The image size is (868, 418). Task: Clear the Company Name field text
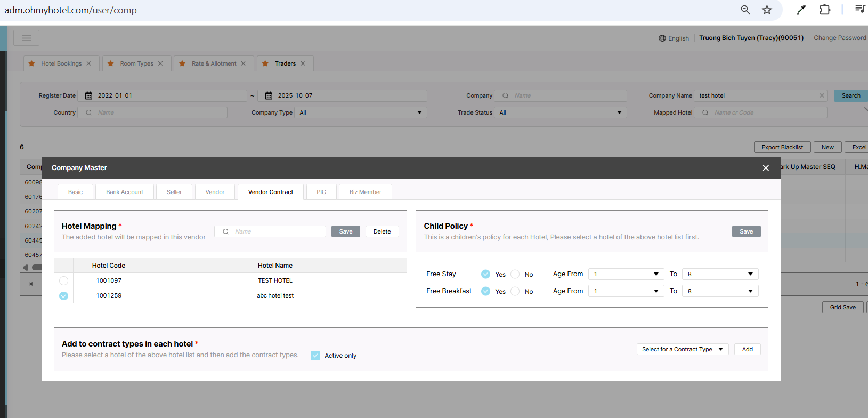822,95
